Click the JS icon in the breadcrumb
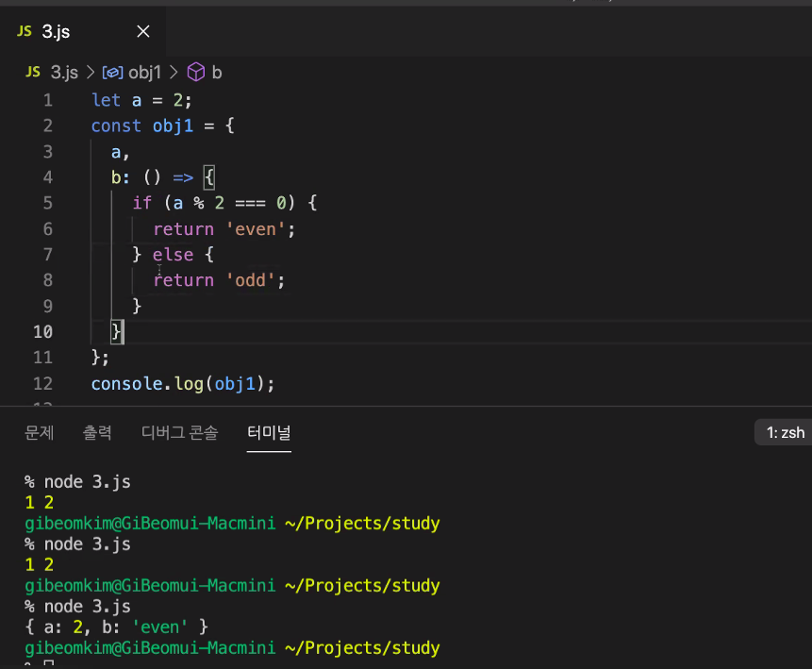Screen dimensions: 812x669 click(33, 72)
